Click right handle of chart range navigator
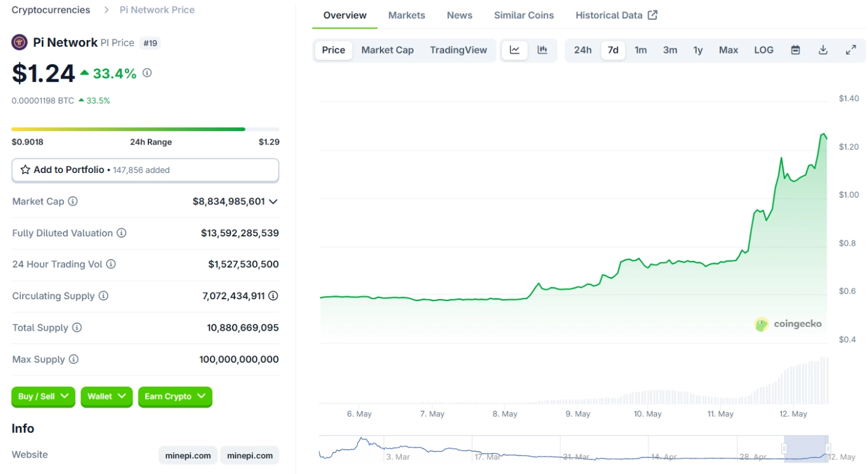 pyautogui.click(x=828, y=448)
